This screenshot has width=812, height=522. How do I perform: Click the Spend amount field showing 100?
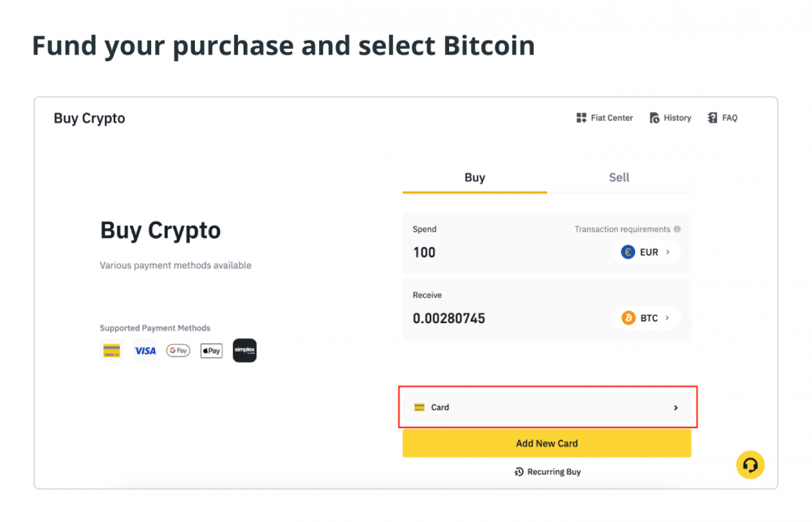click(x=508, y=252)
